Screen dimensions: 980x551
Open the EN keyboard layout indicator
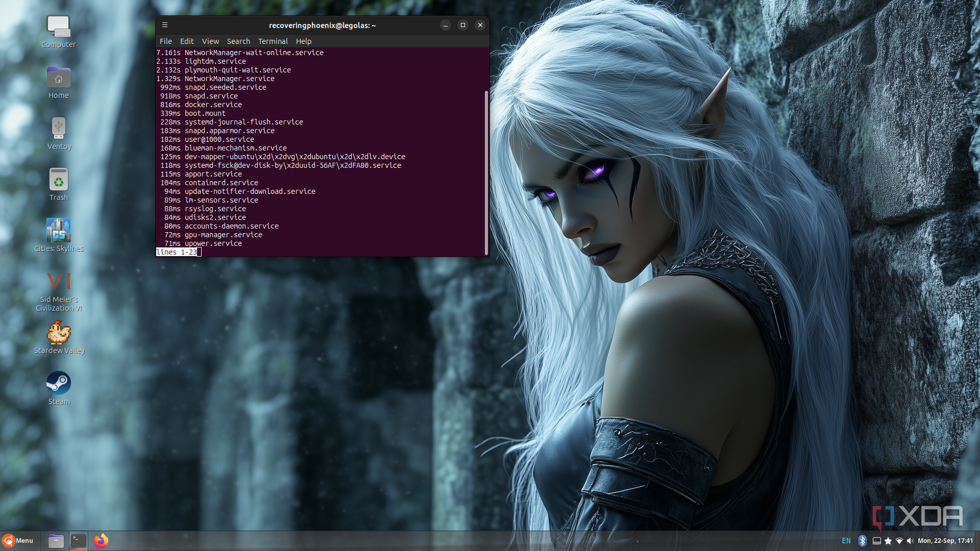(x=846, y=541)
